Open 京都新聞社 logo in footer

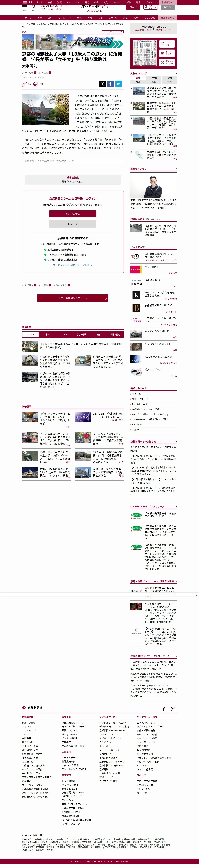[32, 708]
